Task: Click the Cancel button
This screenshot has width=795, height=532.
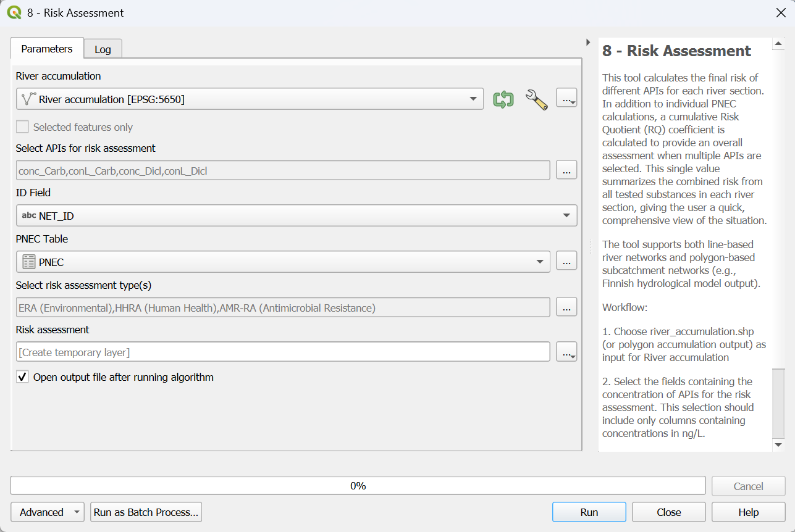Action: [x=749, y=486]
